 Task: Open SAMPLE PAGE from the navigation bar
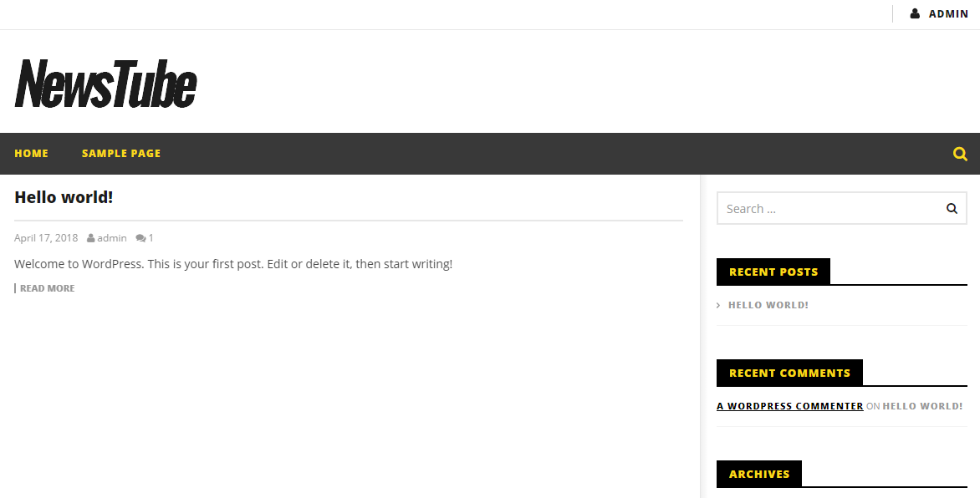click(x=121, y=154)
